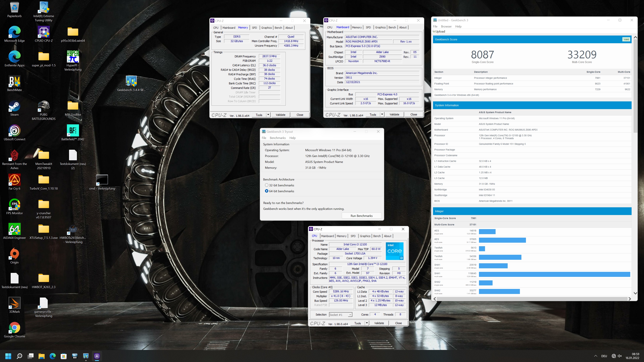
Task: Select 64-bit benchmarks radio option
Action: [x=266, y=191]
